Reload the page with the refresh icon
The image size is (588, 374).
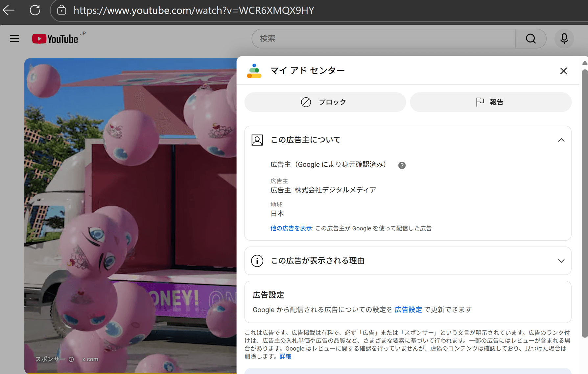35,10
